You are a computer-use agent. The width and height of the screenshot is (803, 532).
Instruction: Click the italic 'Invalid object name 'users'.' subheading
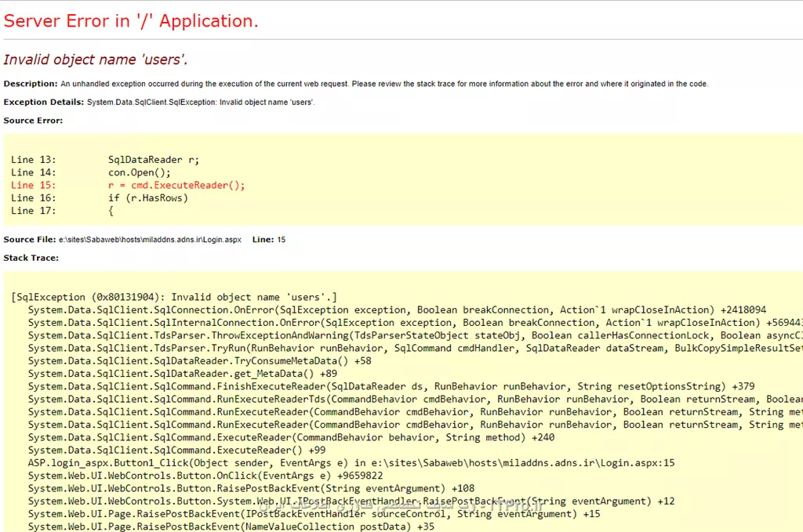click(96, 60)
